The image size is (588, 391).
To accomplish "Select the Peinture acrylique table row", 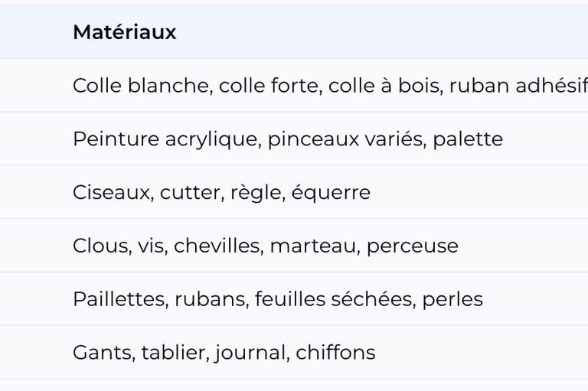I will 294,138.
